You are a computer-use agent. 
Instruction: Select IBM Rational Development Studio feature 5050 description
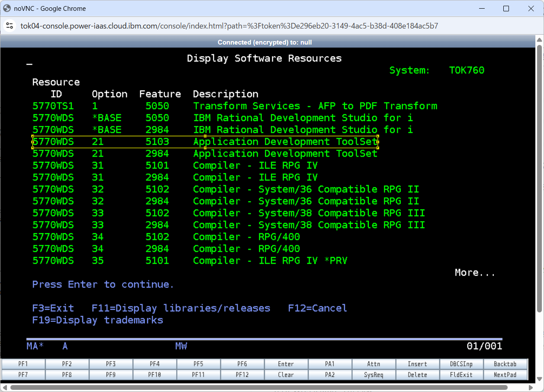pos(303,118)
